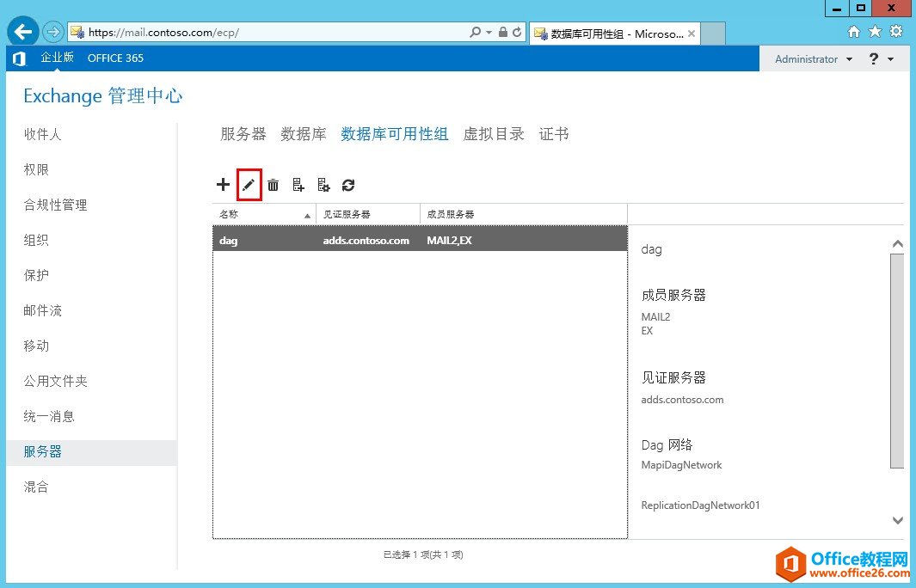This screenshot has height=588, width=916.
Task: Refresh the availability group list
Action: pos(348,184)
